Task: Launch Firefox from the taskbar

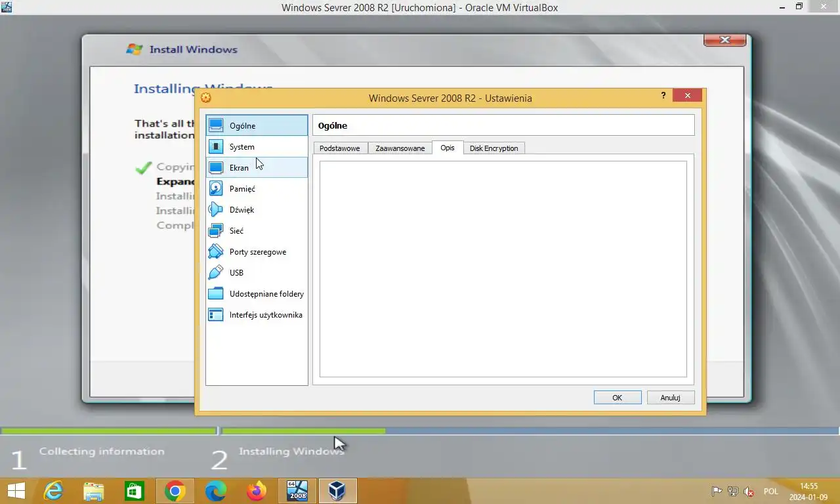Action: (257, 491)
